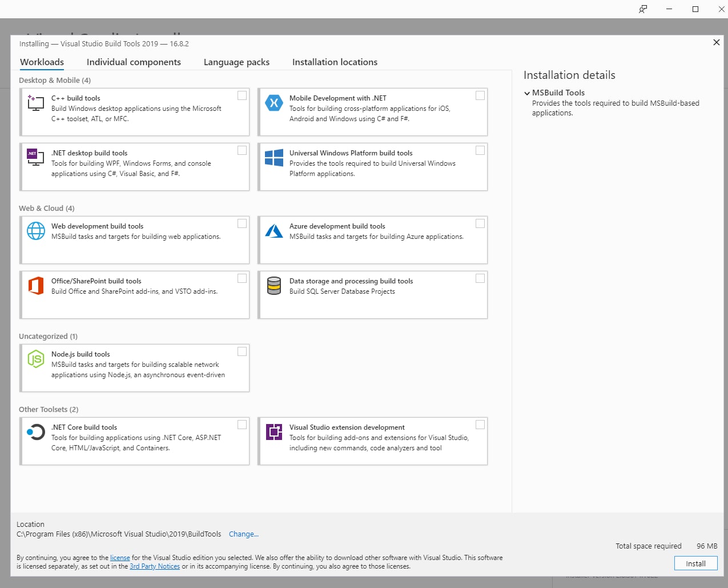This screenshot has height=588, width=728.
Task: Click the install location path text
Action: [119, 534]
